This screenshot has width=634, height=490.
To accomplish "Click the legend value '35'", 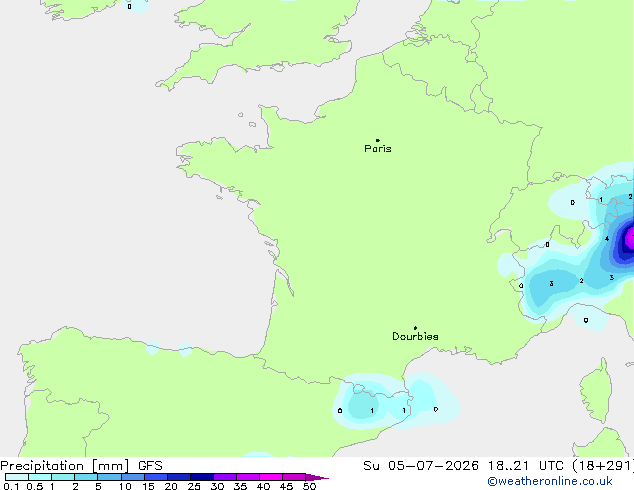I will coord(240,486).
